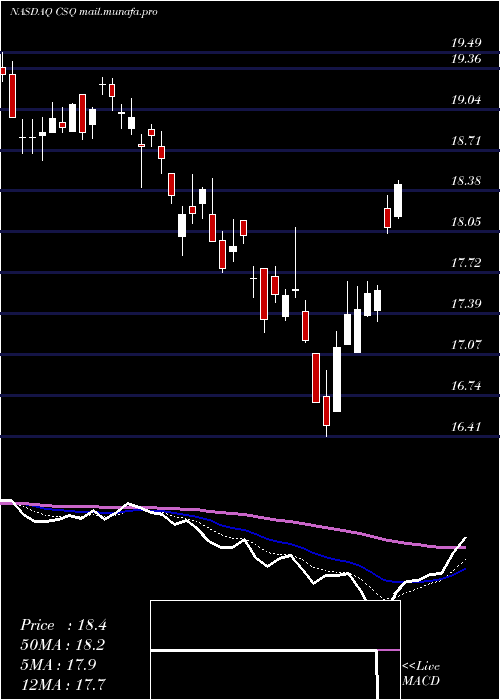Click the '12MA : 17.7' readout
Screen dimensions: 500x700
[x=63, y=684]
